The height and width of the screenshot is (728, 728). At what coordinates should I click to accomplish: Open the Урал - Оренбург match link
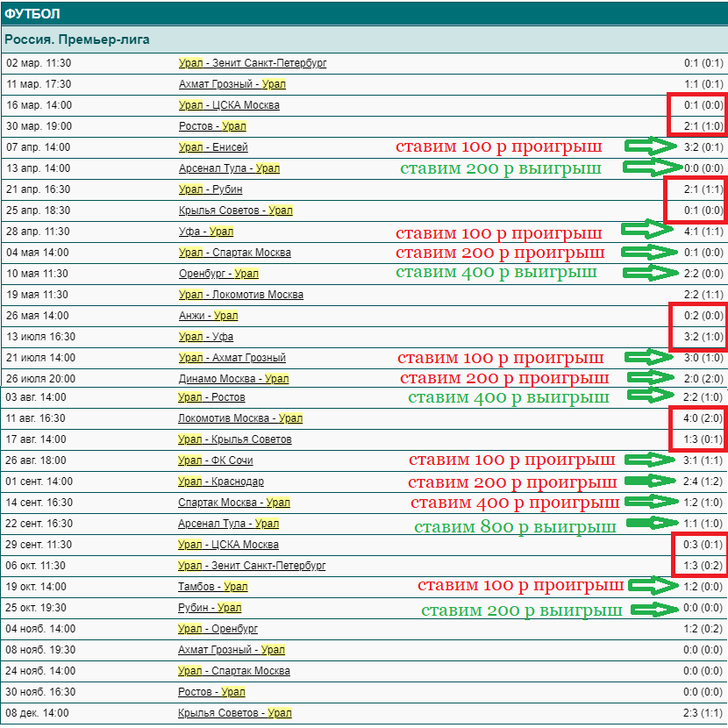[x=218, y=629]
